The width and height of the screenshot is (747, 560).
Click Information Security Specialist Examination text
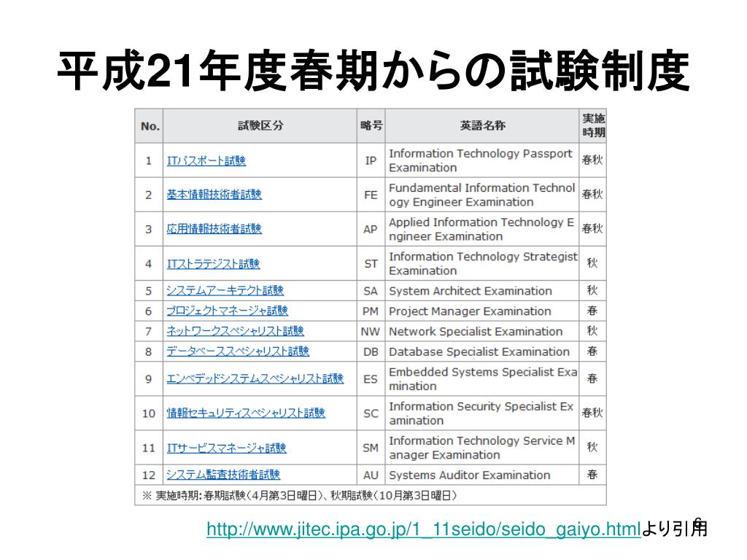point(481,413)
